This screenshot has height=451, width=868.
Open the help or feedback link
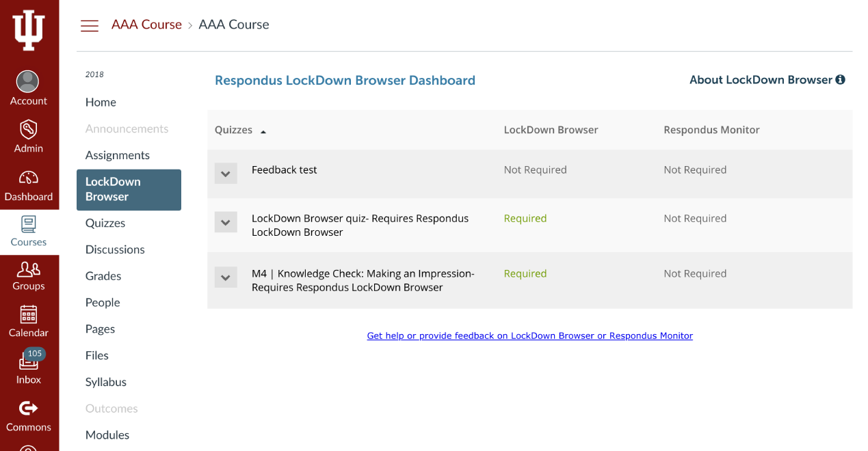point(530,336)
